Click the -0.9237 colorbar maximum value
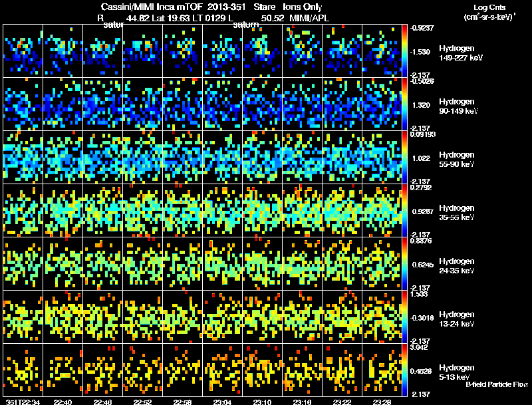The image size is (532, 405). coord(422,28)
